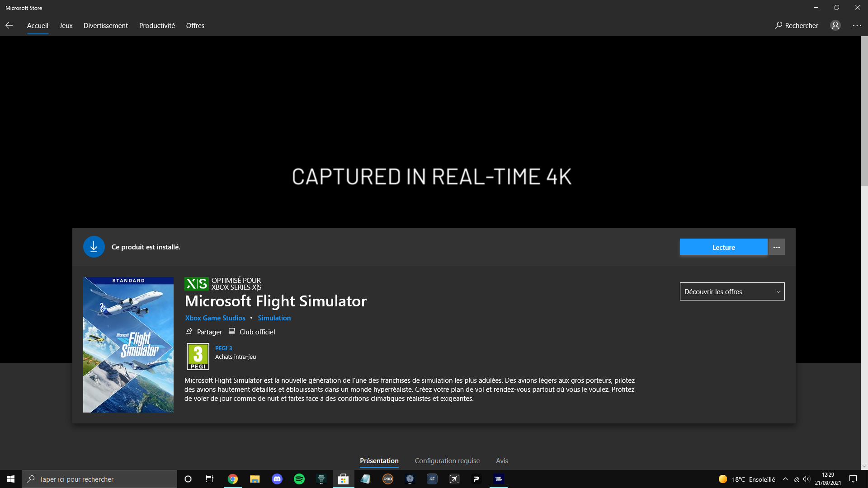
Task: Click the back arrow icon
Action: (9, 26)
